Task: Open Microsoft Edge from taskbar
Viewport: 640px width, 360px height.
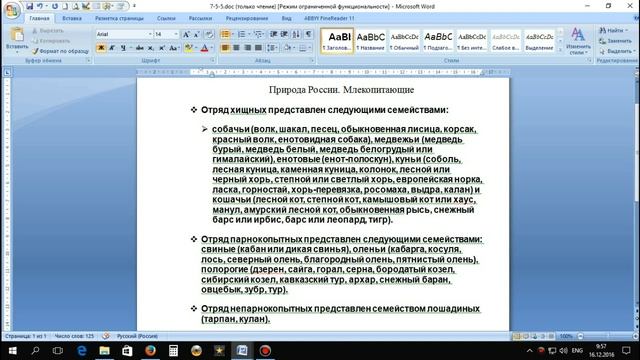Action: coord(82,350)
